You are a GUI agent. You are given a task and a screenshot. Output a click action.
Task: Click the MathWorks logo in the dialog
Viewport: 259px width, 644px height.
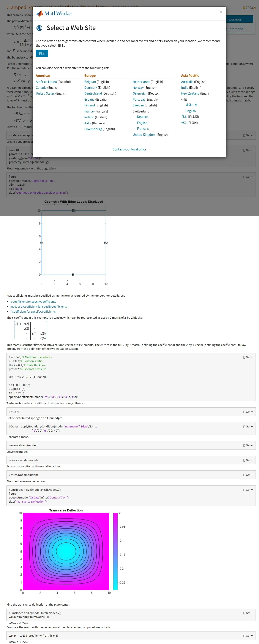(54, 14)
